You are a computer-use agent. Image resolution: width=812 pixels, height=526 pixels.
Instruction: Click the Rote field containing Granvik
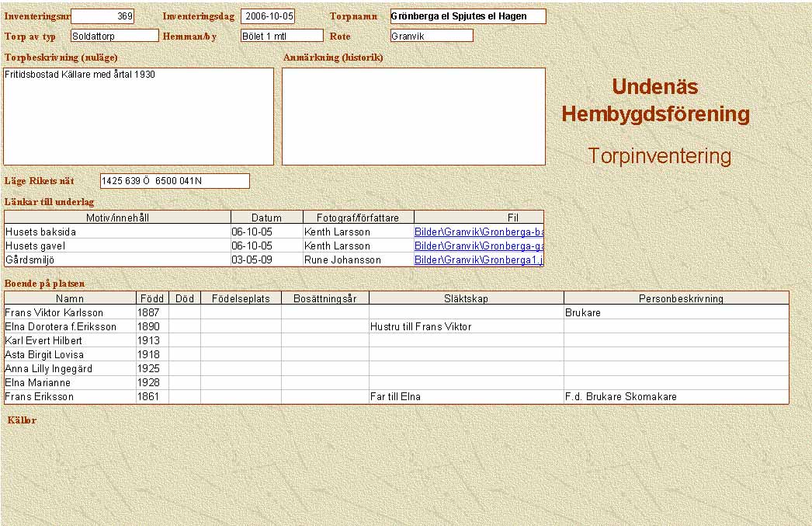432,36
